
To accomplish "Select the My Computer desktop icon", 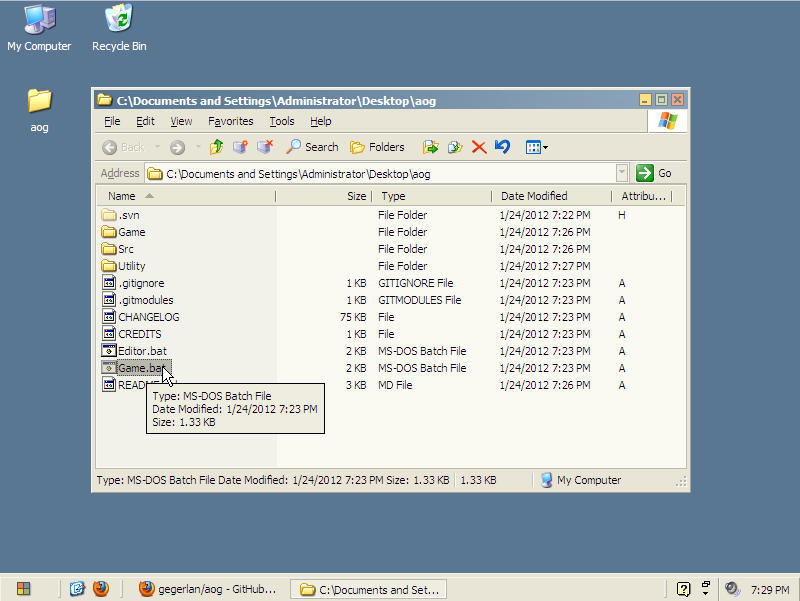I will pyautogui.click(x=39, y=28).
